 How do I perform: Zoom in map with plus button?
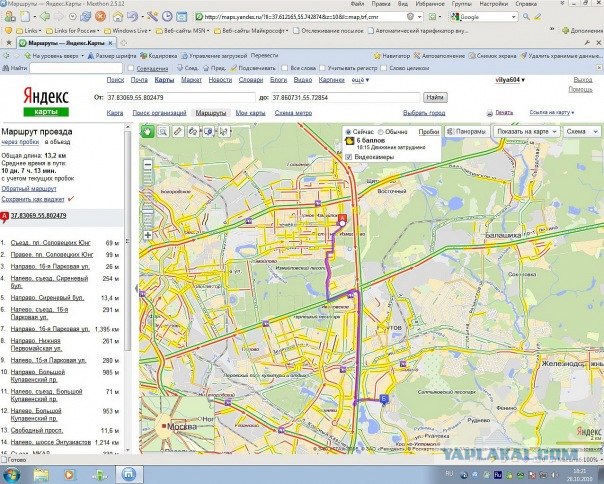148,235
